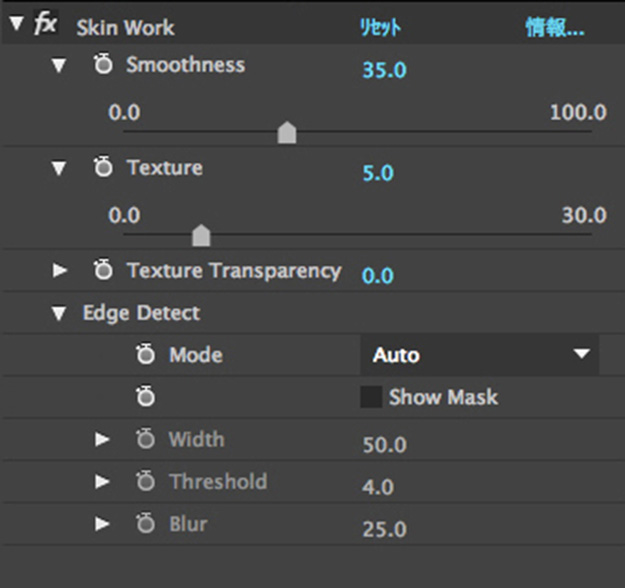Toggle the Texture stopwatch keyframe icon
Image resolution: width=625 pixels, height=588 pixels.
103,169
